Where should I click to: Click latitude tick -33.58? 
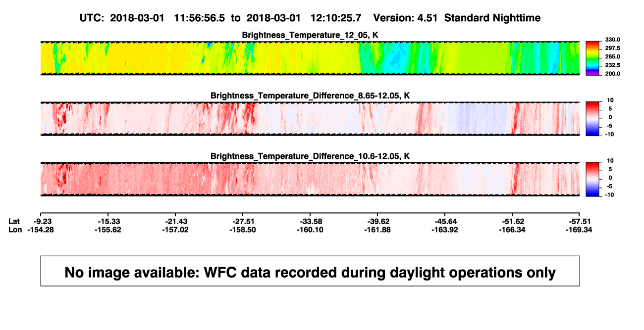click(311, 221)
